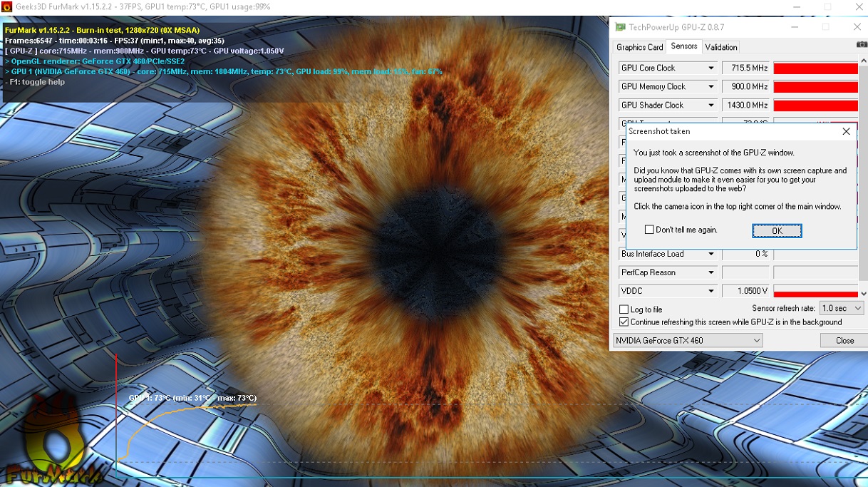
Task: Click the Close button in GPU-Z
Action: pyautogui.click(x=844, y=341)
